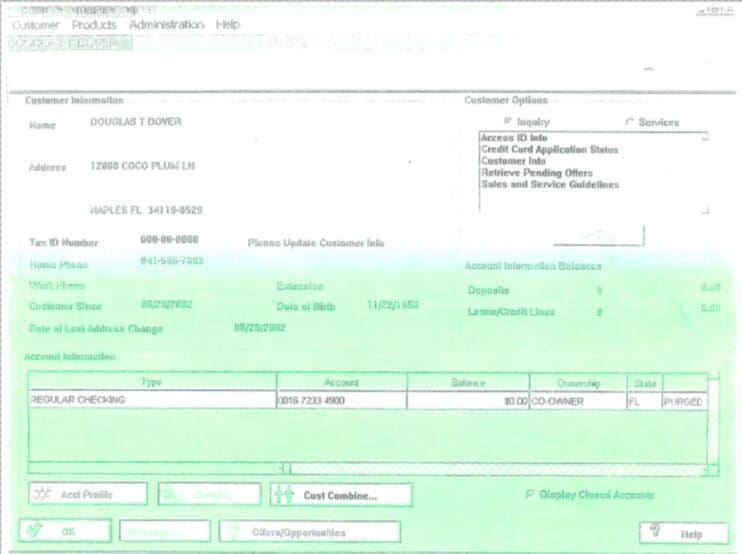Confirm with the OK button
The height and width of the screenshot is (554, 742).
[x=65, y=531]
